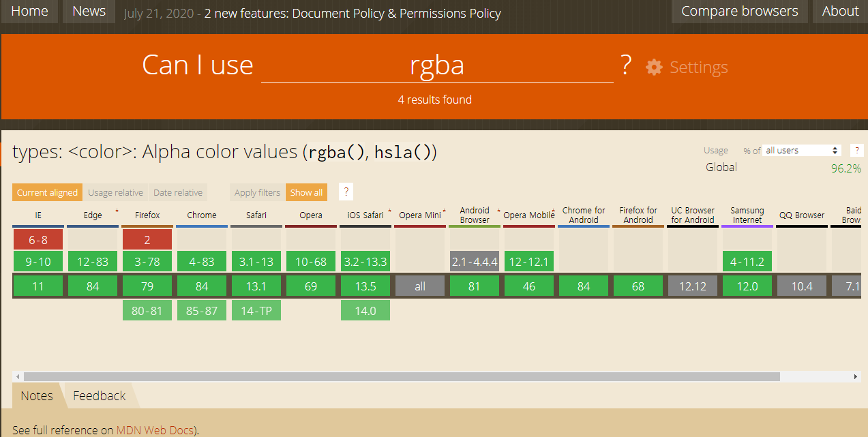Click the horizontal scrollbar thumb
This screenshot has width=868, height=437.
pos(402,376)
